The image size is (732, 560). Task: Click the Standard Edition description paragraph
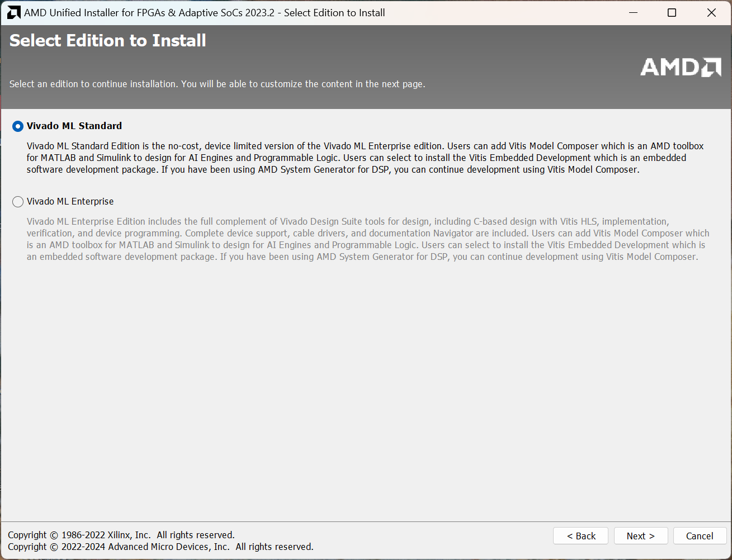point(363,158)
